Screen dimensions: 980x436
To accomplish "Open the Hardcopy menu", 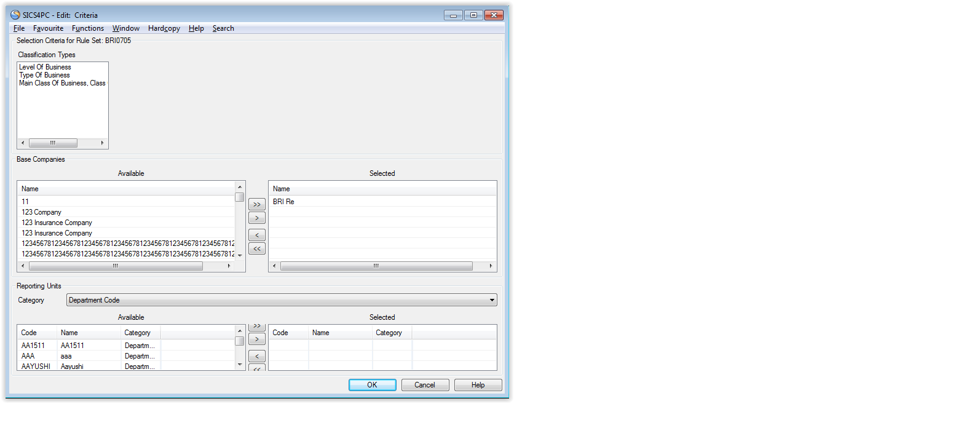I will (x=164, y=28).
